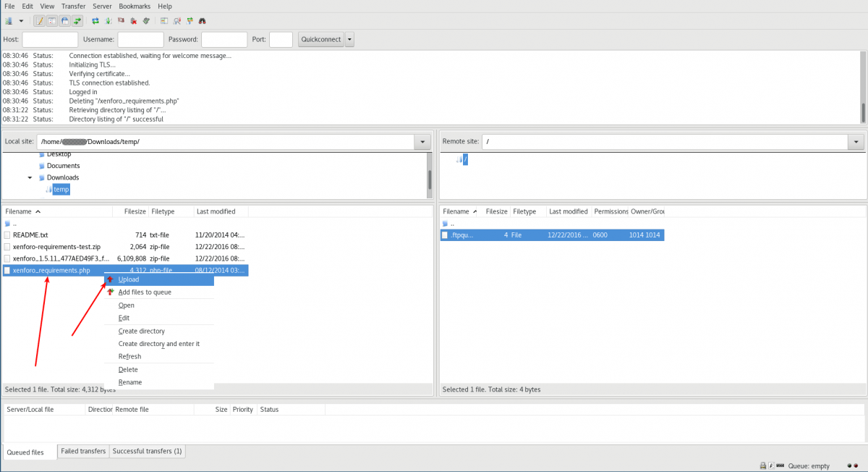This screenshot has width=868, height=472.
Task: Click the message log vertical scrollbar
Action: click(x=862, y=111)
